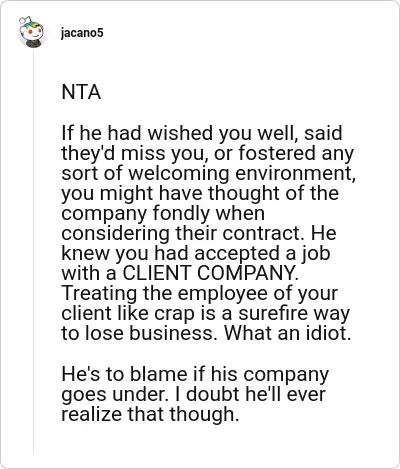Click the rainbow hair on the Snoo avatar

(33, 24)
